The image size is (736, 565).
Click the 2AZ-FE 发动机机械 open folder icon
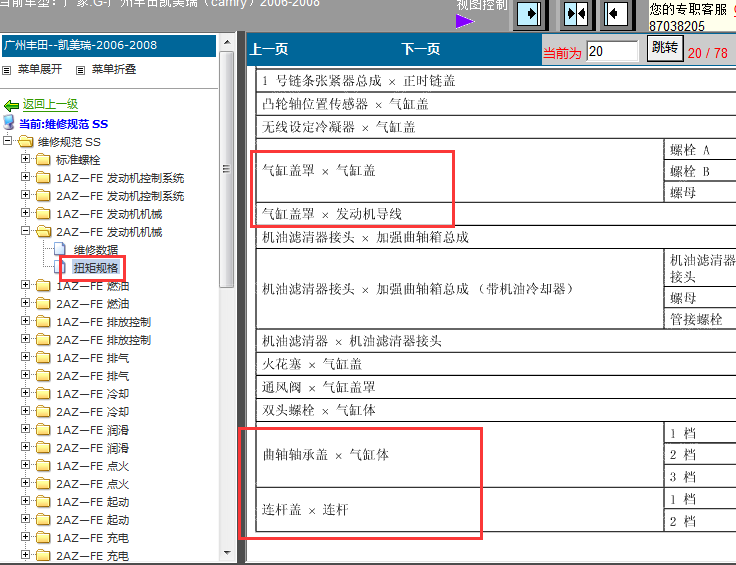pyautogui.click(x=43, y=231)
